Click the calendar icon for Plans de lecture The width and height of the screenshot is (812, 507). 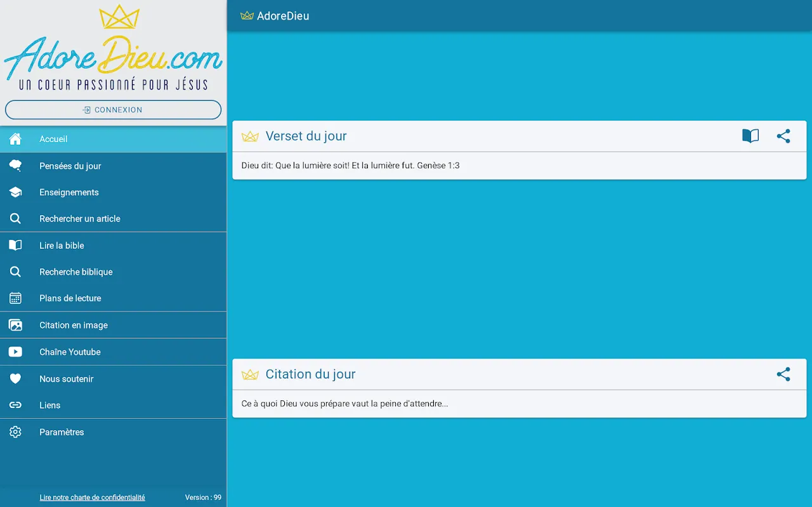tap(15, 298)
